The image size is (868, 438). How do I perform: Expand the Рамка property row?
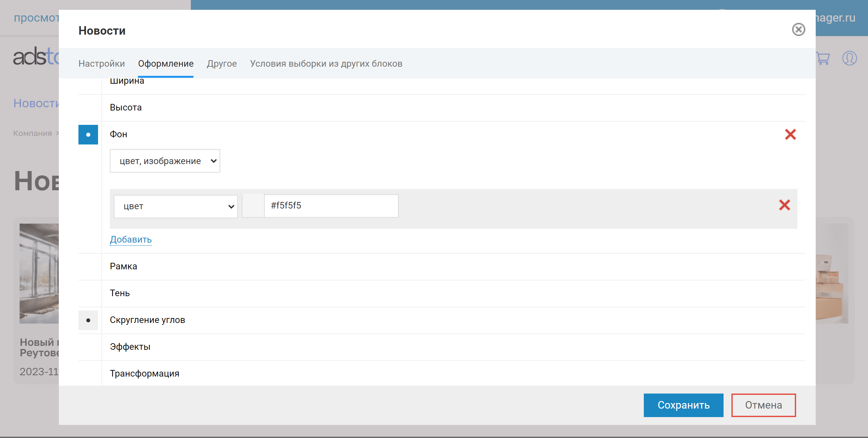point(123,266)
